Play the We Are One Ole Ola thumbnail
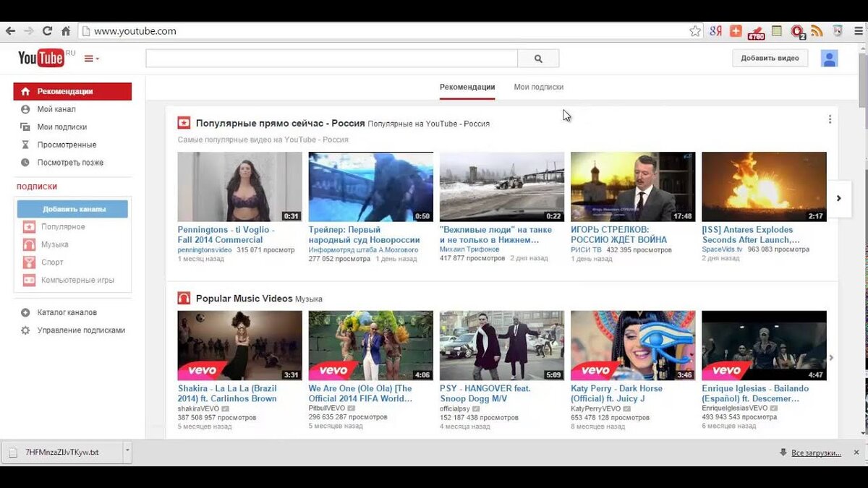Screen dimensions: 868x488 coord(371,346)
